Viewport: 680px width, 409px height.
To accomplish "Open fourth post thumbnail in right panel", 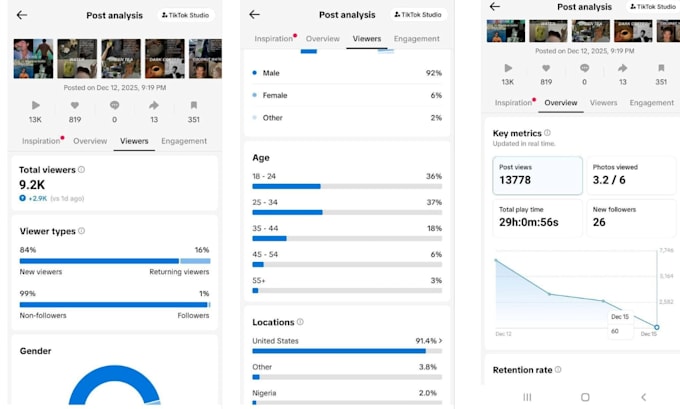I will (x=633, y=31).
